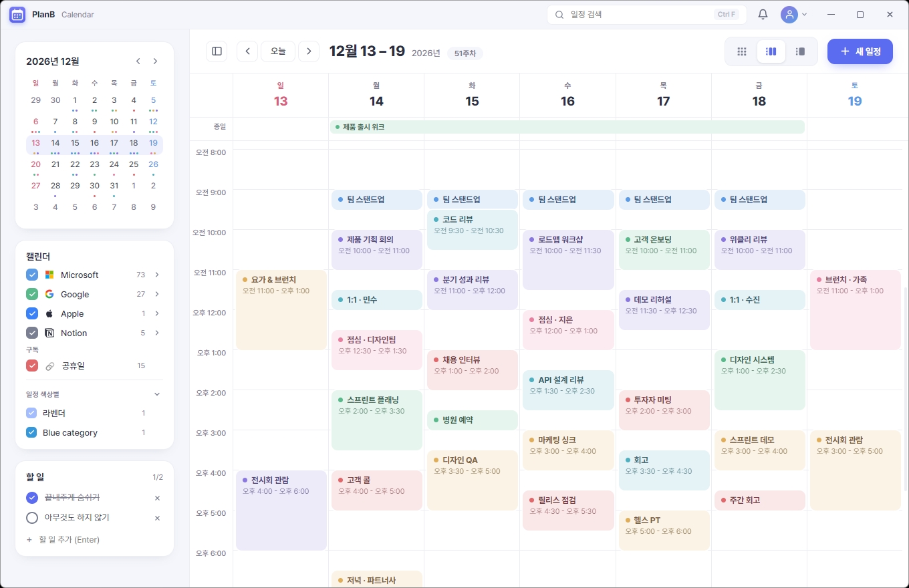Collapse the 일정 색상별 section

coord(157,394)
